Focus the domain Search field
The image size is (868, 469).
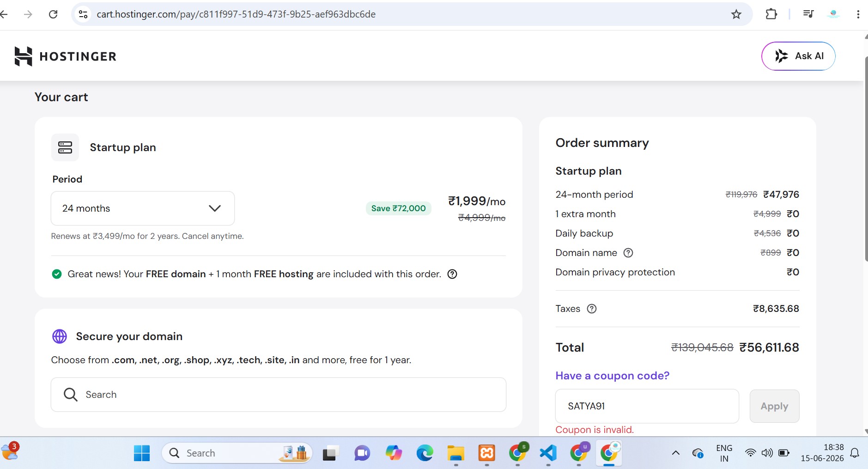(279, 395)
